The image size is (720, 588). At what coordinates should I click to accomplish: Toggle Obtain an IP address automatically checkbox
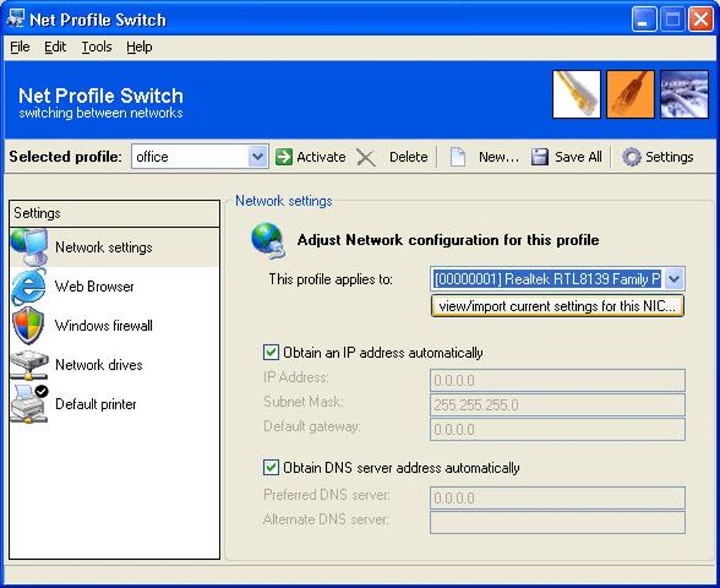pyautogui.click(x=270, y=352)
